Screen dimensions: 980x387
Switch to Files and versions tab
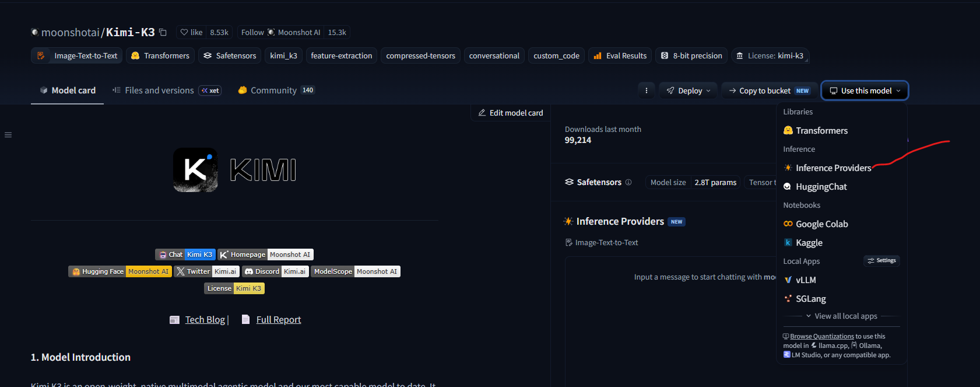(x=166, y=90)
